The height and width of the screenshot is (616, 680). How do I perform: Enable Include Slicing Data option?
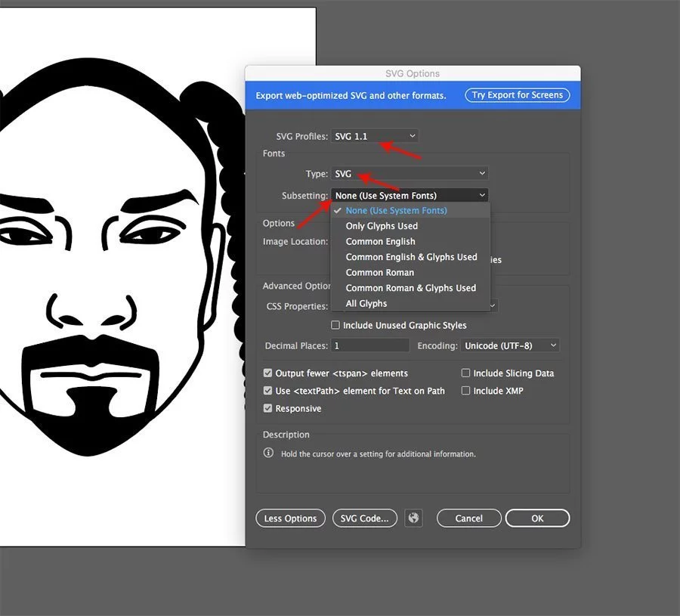pos(466,373)
